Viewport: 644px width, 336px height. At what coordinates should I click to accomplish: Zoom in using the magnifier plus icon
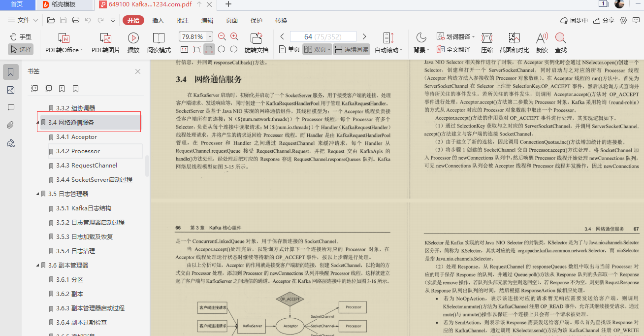point(234,36)
